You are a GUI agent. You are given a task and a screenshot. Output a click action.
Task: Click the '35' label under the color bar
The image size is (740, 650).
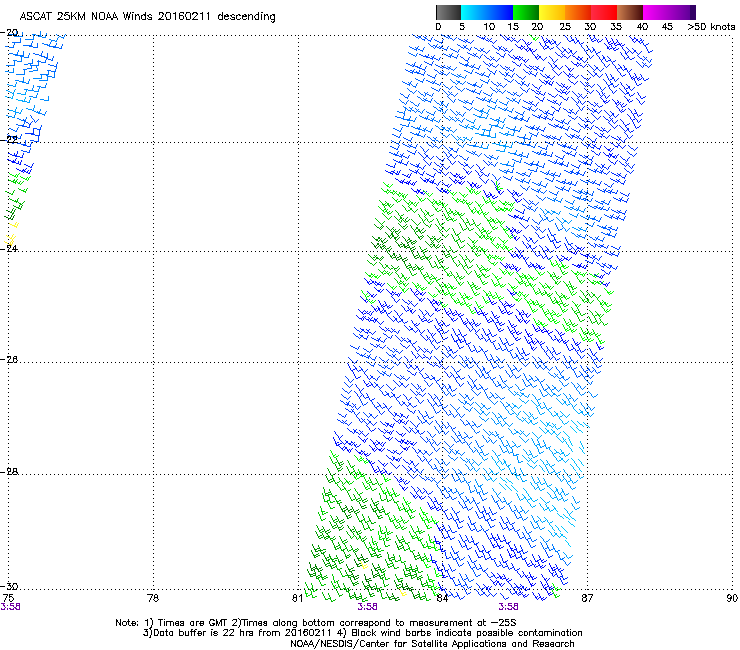(x=616, y=27)
